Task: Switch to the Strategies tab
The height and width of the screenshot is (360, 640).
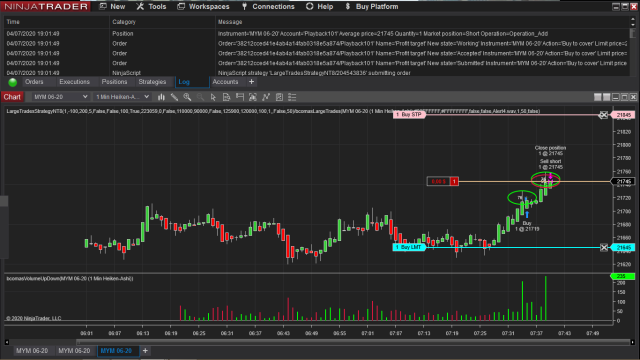Action: [x=152, y=82]
